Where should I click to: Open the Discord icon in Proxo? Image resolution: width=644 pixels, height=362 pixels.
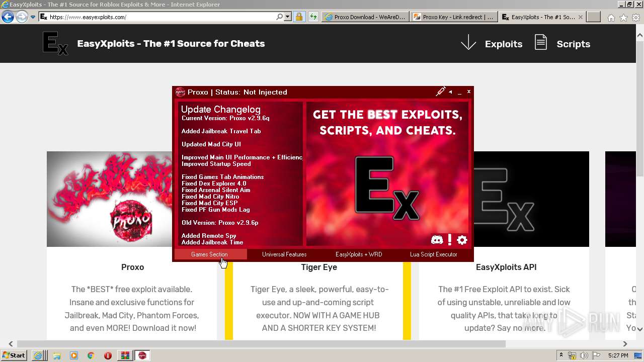[437, 240]
